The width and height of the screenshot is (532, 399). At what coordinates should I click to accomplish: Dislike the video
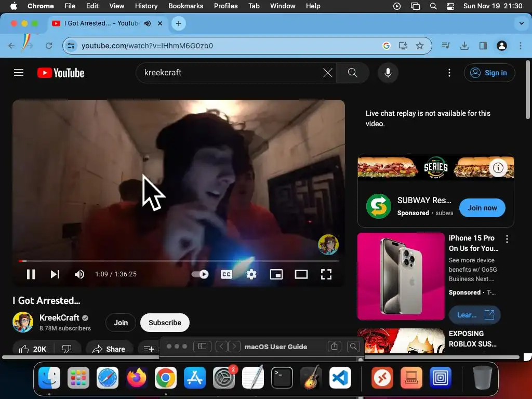67,349
